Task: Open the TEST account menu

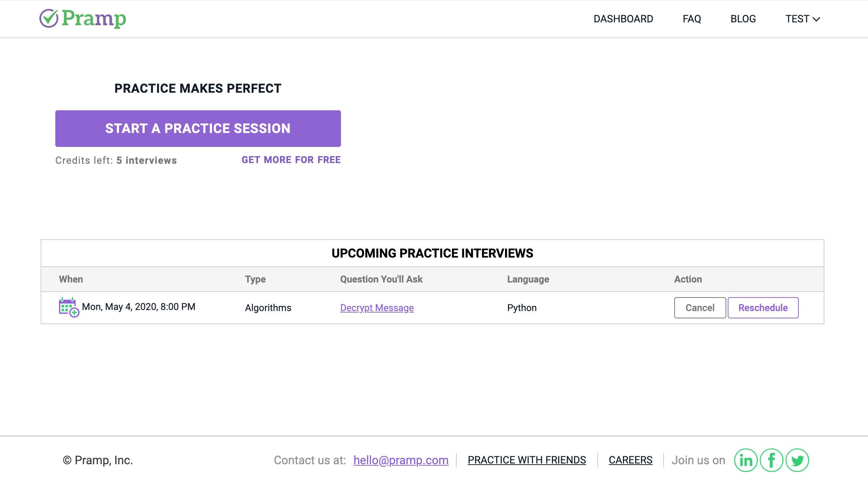Action: point(802,19)
